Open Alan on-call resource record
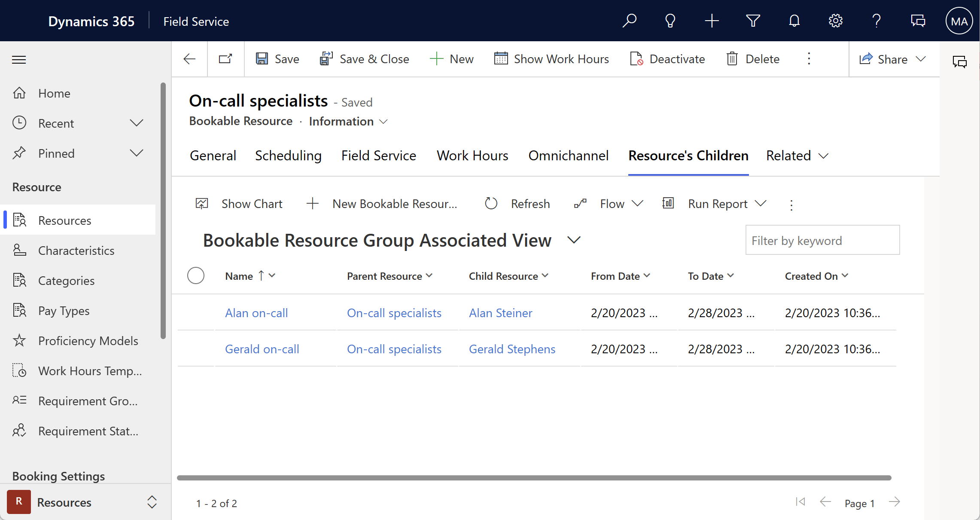The height and width of the screenshot is (520, 980). click(x=256, y=312)
